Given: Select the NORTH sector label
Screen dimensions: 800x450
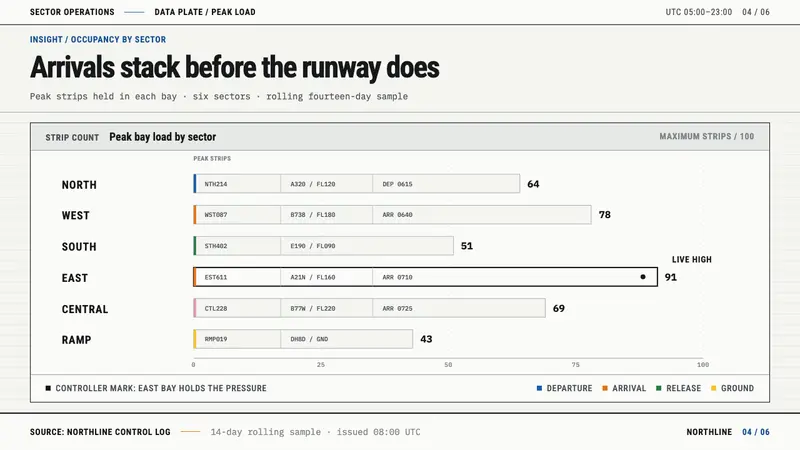Looking at the screenshot, I should [79, 185].
